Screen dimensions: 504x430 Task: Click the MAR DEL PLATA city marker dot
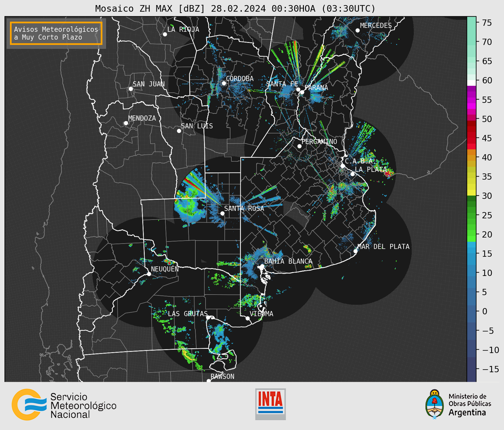(356, 251)
